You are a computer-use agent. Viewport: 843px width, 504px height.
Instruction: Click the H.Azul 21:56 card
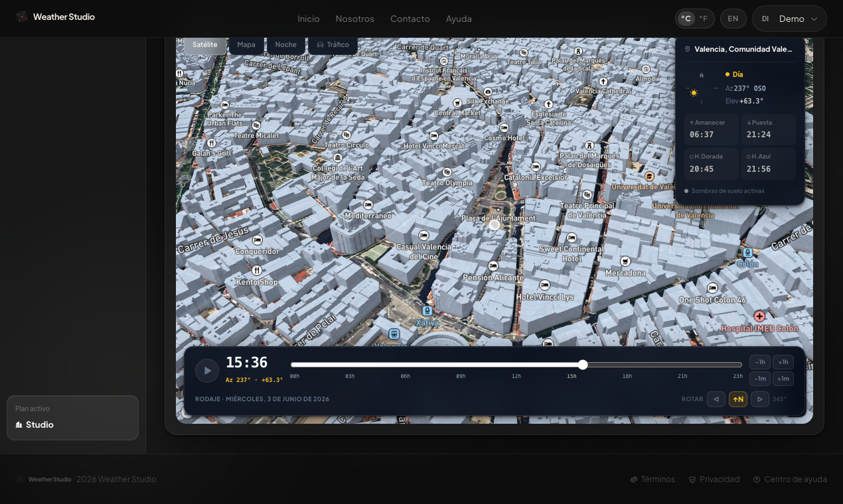coord(768,163)
